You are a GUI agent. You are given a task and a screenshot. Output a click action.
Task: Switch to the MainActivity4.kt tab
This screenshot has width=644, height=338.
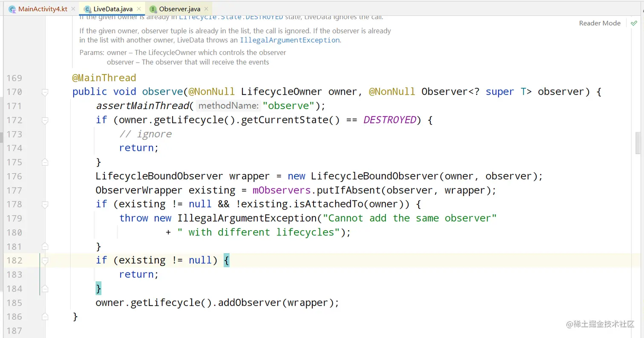42,9
